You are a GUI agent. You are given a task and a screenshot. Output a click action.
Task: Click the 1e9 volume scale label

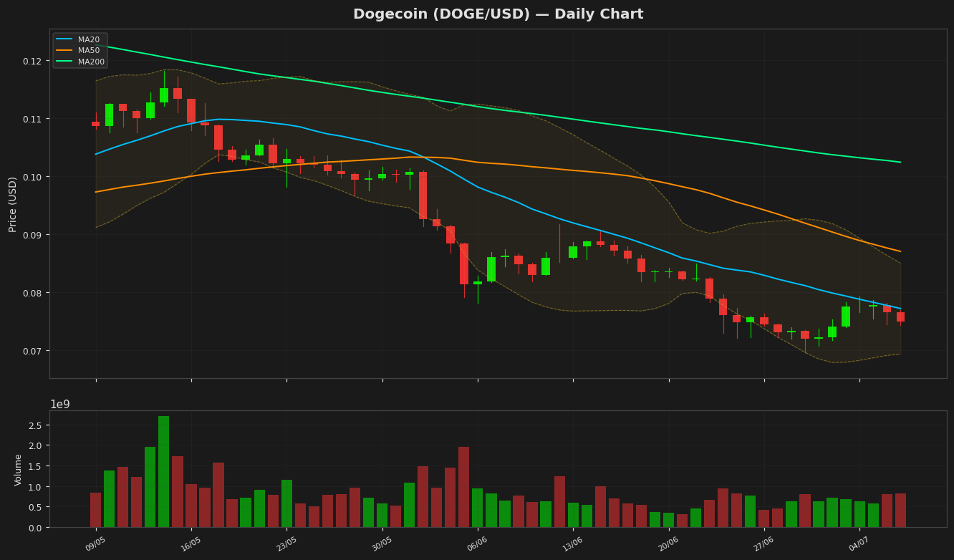pos(60,405)
